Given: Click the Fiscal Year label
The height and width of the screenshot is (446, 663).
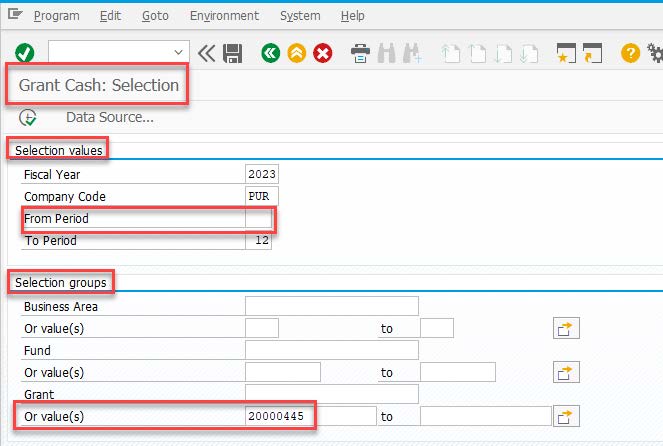Looking at the screenshot, I should [52, 175].
